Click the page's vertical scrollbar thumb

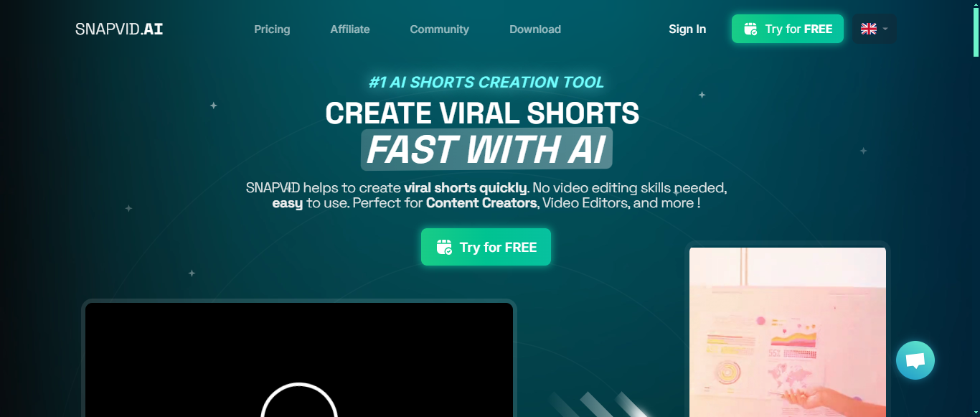click(976, 29)
